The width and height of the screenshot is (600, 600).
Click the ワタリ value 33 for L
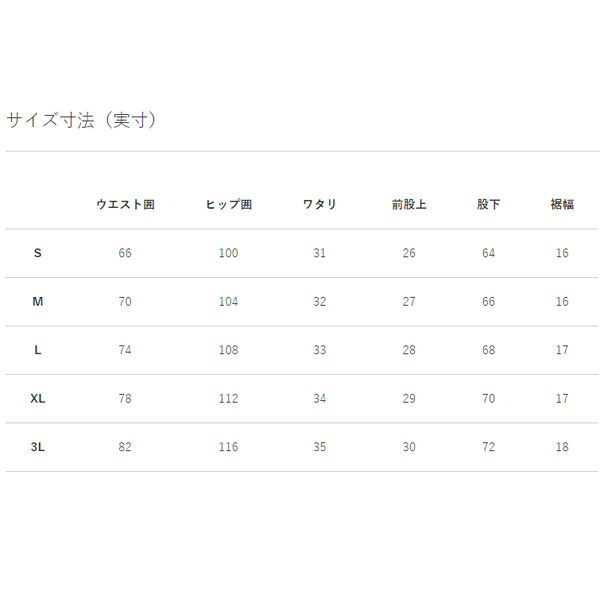pos(319,350)
